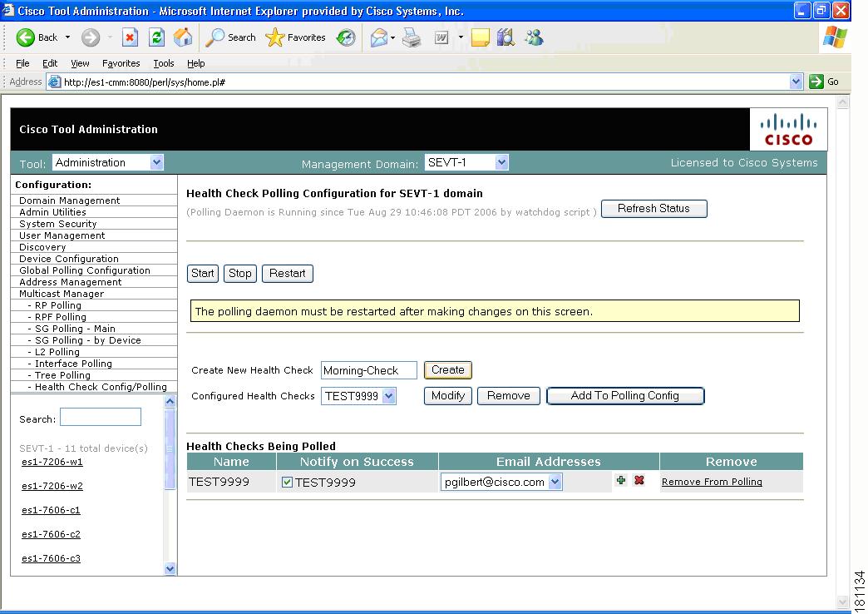The width and height of the screenshot is (868, 614).
Task: Toggle TEST9999 Notify on Success checkbox
Action: pos(287,482)
